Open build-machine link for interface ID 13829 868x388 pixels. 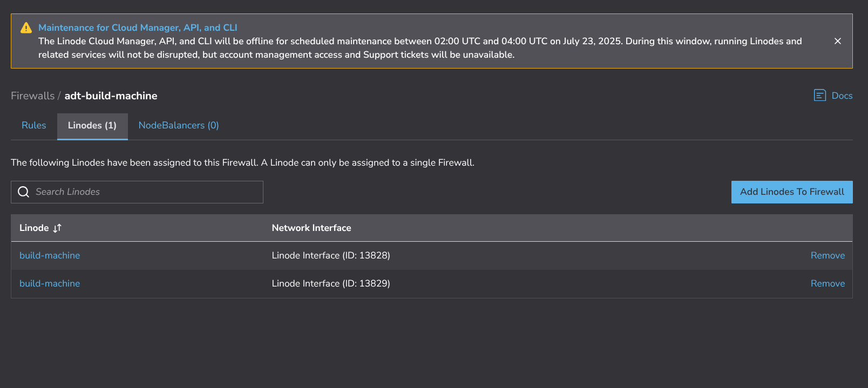[50, 284]
